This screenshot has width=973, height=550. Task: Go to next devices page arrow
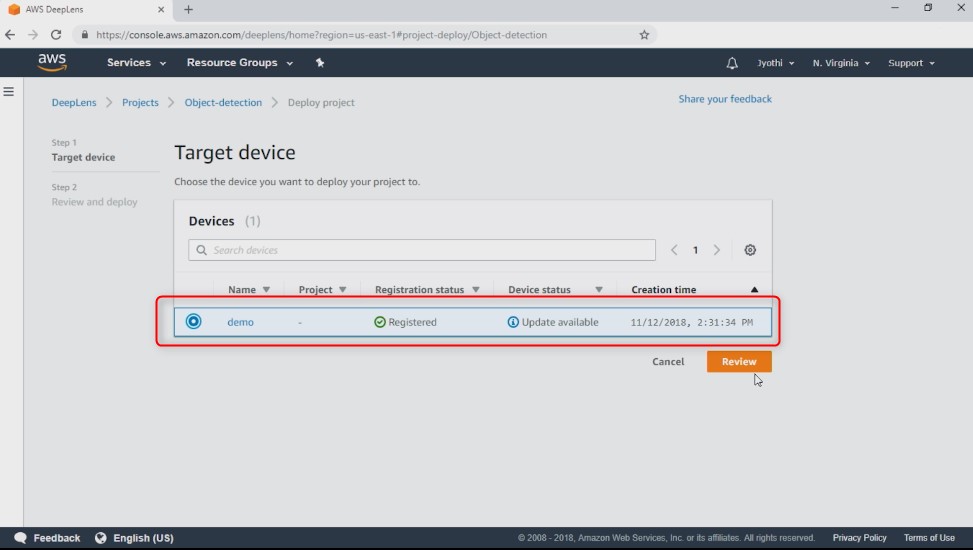tap(717, 250)
